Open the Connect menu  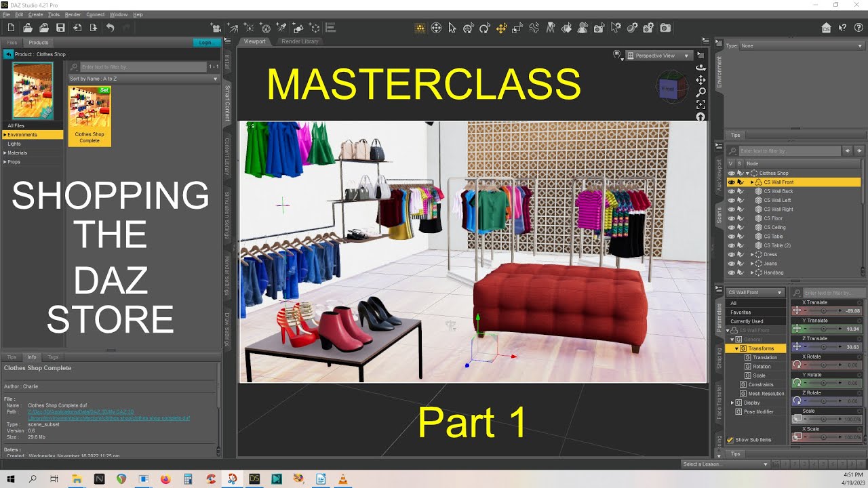(x=96, y=14)
